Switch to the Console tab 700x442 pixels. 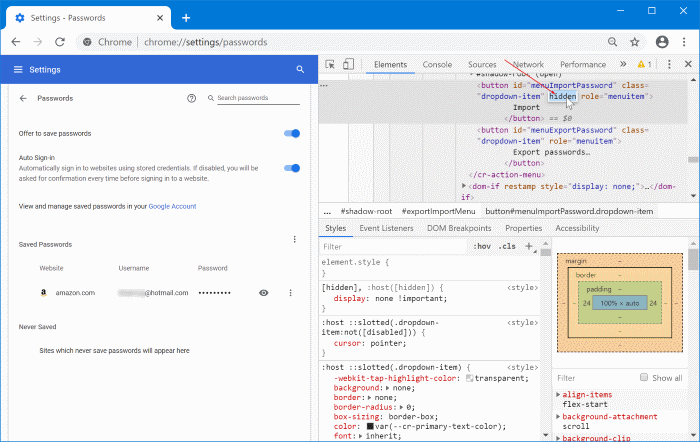click(437, 65)
